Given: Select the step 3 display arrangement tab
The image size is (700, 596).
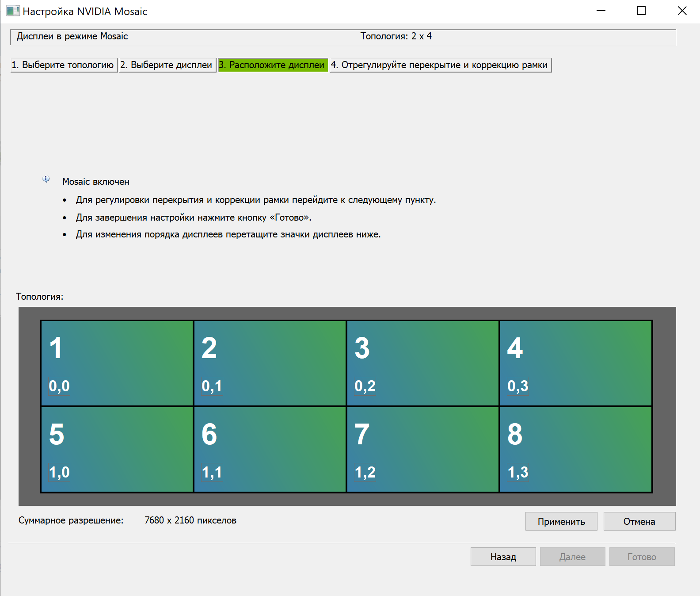Looking at the screenshot, I should (x=273, y=65).
